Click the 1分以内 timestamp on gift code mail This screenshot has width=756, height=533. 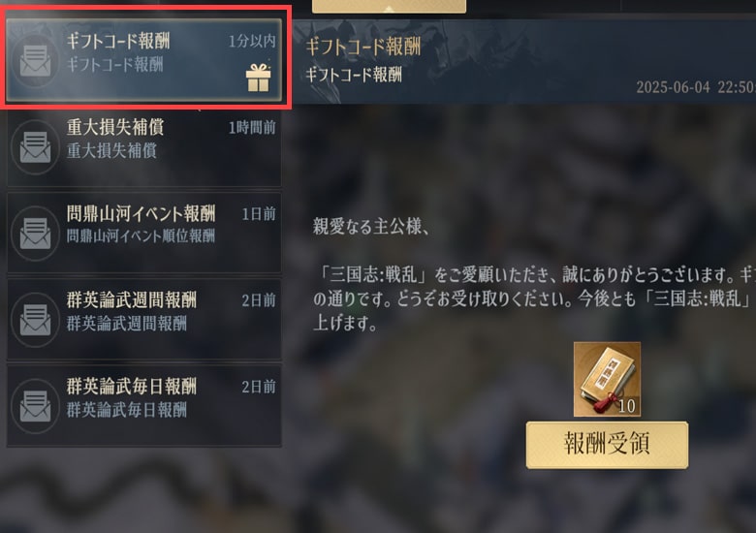point(252,41)
